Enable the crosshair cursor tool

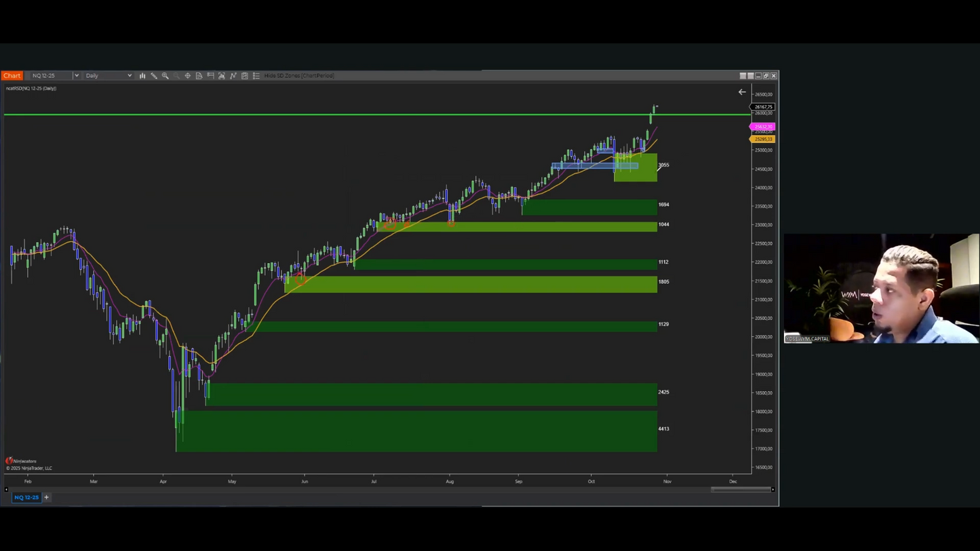[188, 76]
